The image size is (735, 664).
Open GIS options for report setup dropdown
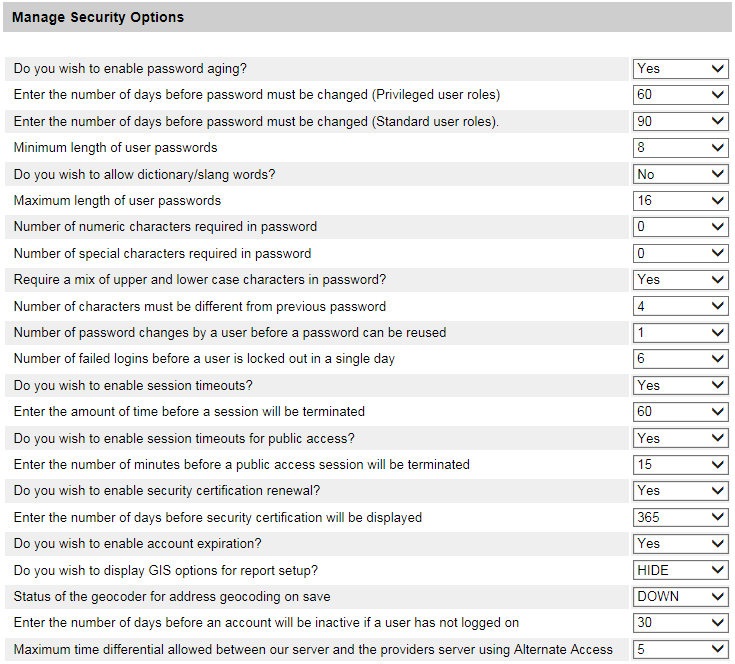681,570
